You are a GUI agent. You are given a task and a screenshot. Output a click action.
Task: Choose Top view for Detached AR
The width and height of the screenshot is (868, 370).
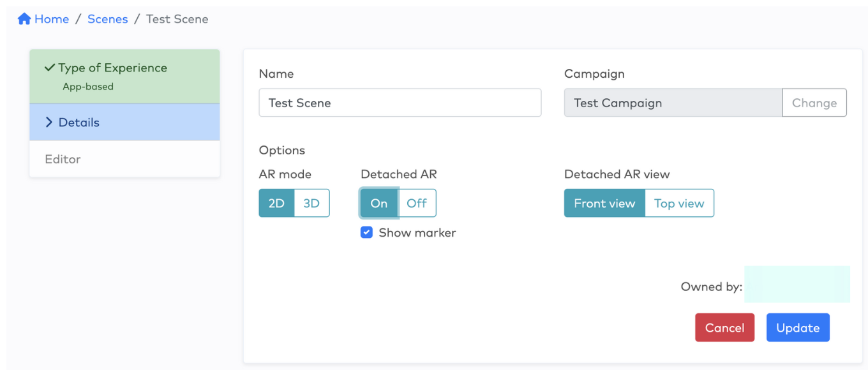679,204
